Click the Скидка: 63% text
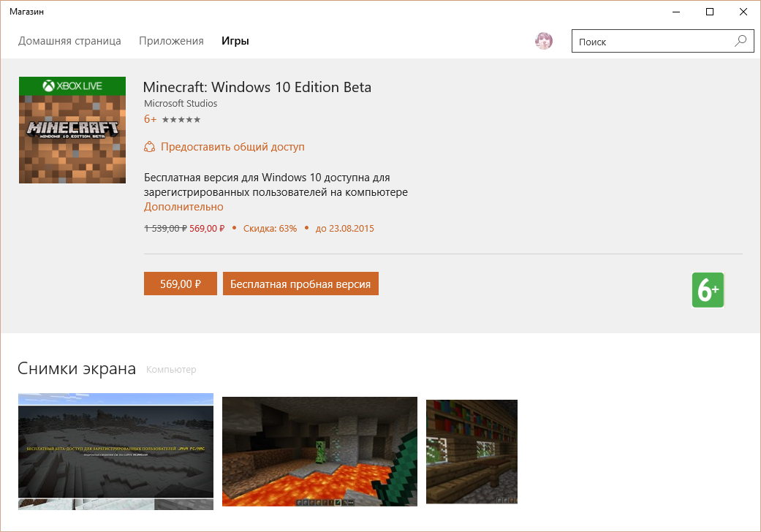The image size is (761, 532). [270, 229]
